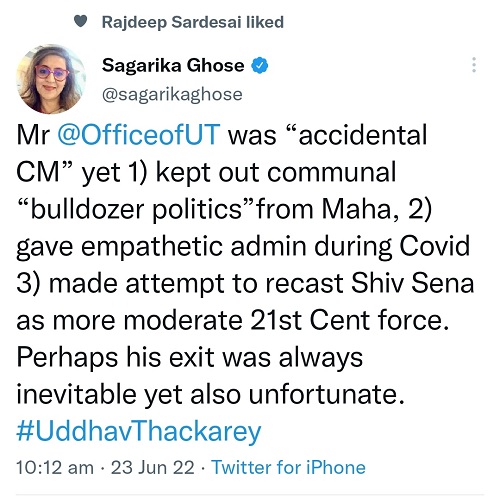Screen dimensions: 500x497
Task: Click the Perhaps his exit was always line
Action: 190,357
